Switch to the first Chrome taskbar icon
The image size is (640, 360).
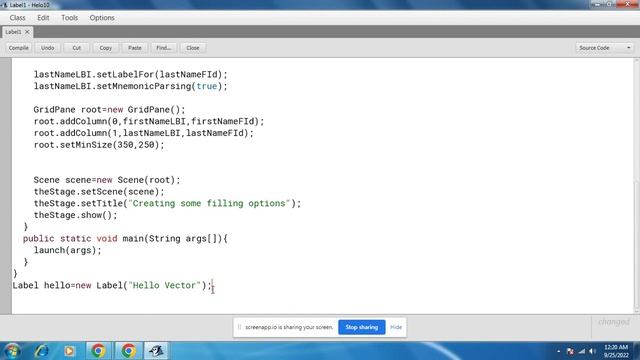[x=98, y=351]
